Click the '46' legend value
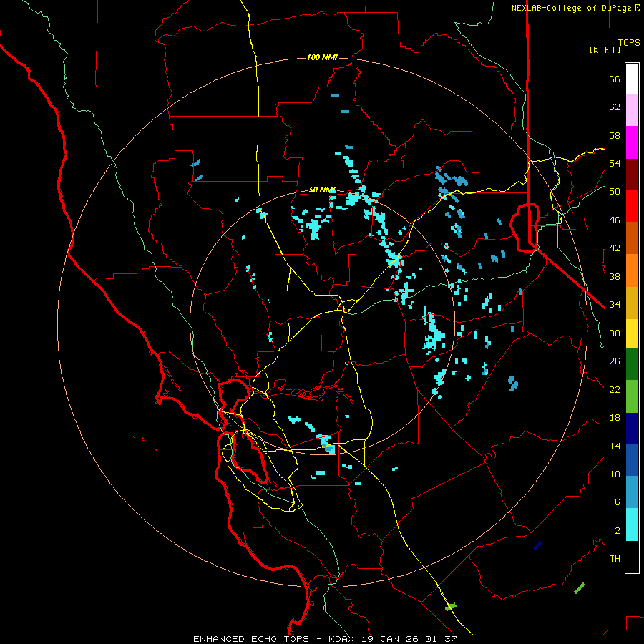Screen dimensions: 644x644 pos(615,220)
